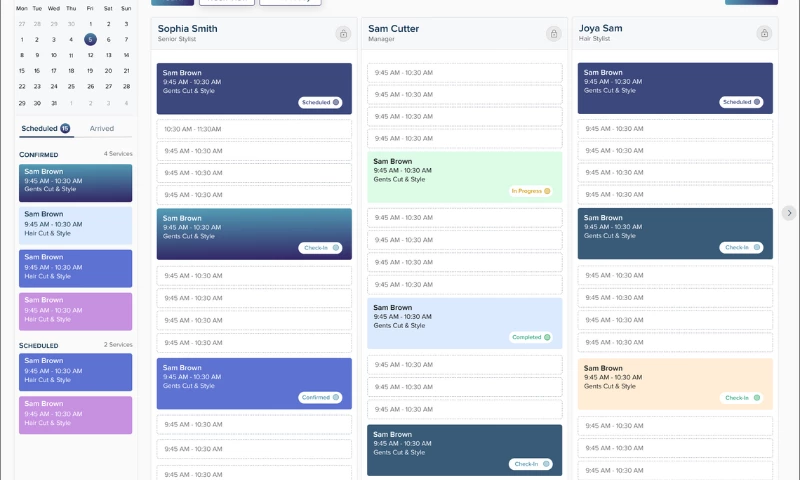Select the 10:30 AM - 11:30AM empty slot

coord(254,129)
